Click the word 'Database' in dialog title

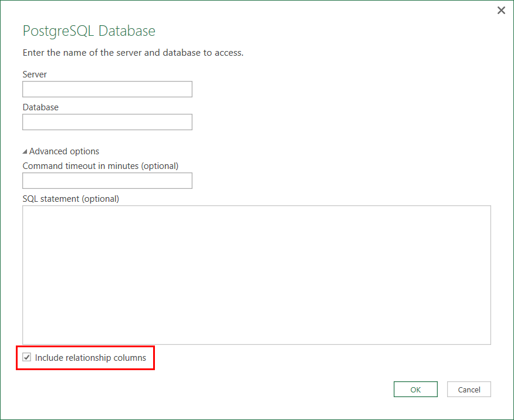127,31
